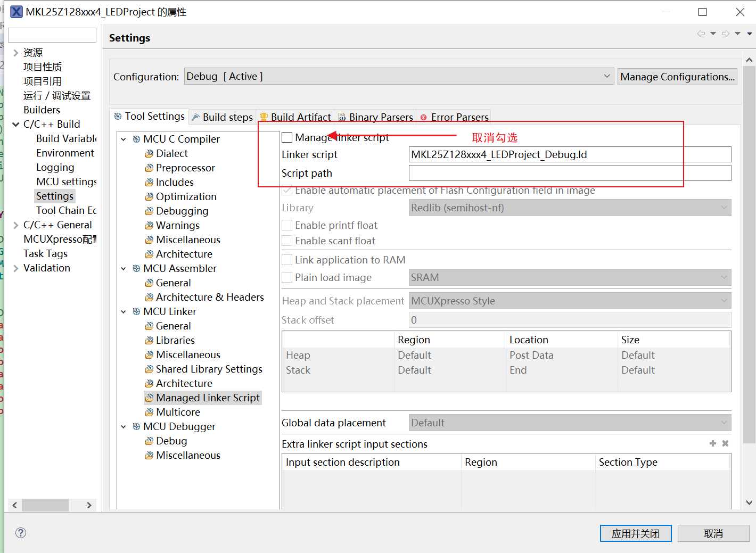The width and height of the screenshot is (756, 553).
Task: Click 取消 cancel button
Action: pyautogui.click(x=713, y=533)
